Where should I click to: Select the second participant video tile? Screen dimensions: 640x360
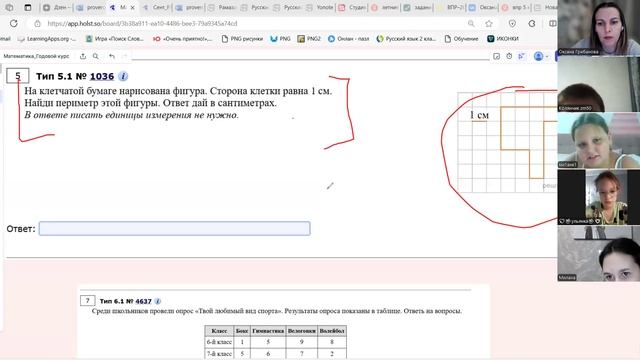pos(599,84)
